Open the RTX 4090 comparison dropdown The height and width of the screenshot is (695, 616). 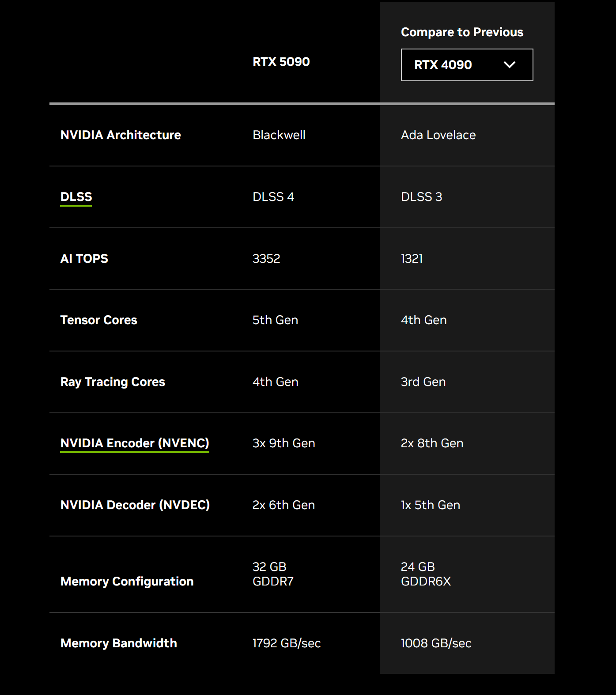(x=467, y=65)
